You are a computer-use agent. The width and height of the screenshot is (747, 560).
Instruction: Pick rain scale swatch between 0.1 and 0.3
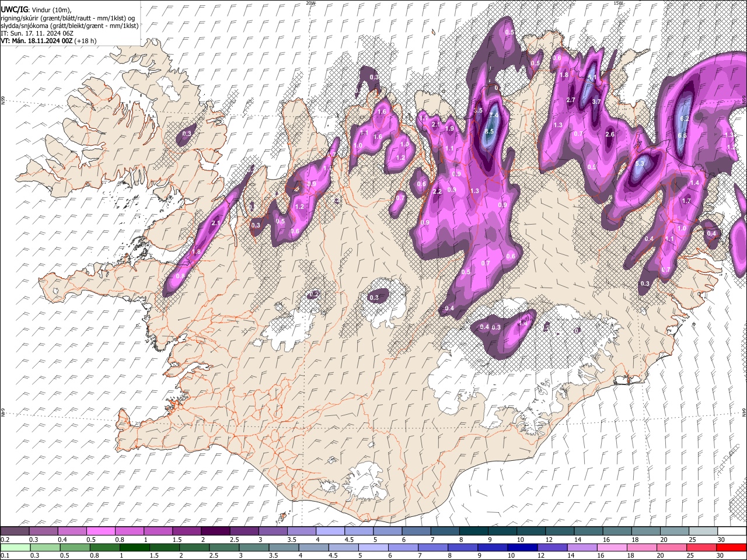tap(15, 547)
